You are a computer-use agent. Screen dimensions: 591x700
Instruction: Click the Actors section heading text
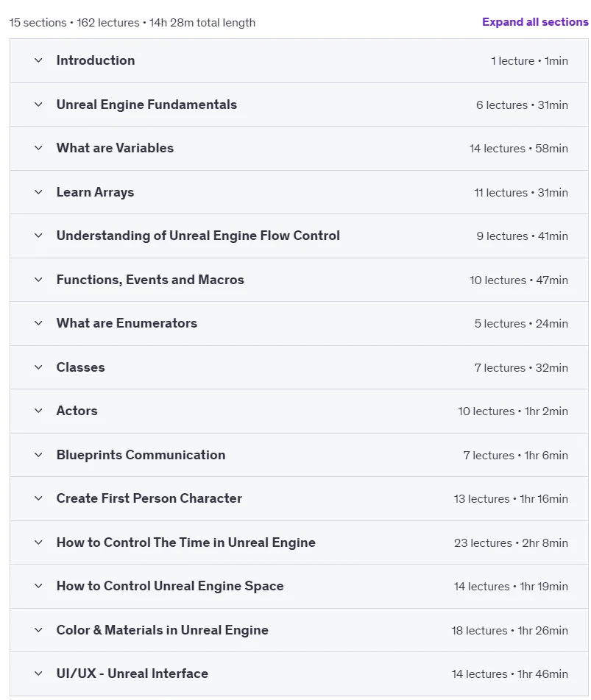[77, 410]
